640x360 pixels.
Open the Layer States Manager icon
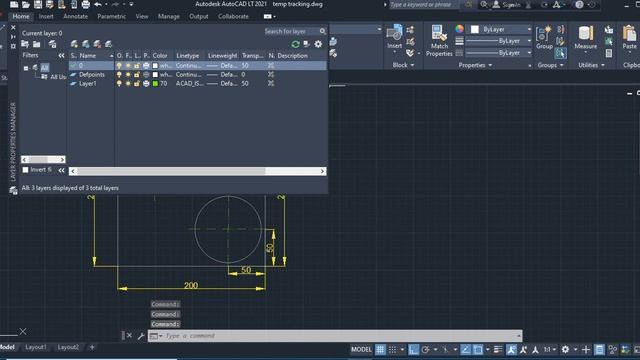pyautogui.click(x=52, y=44)
